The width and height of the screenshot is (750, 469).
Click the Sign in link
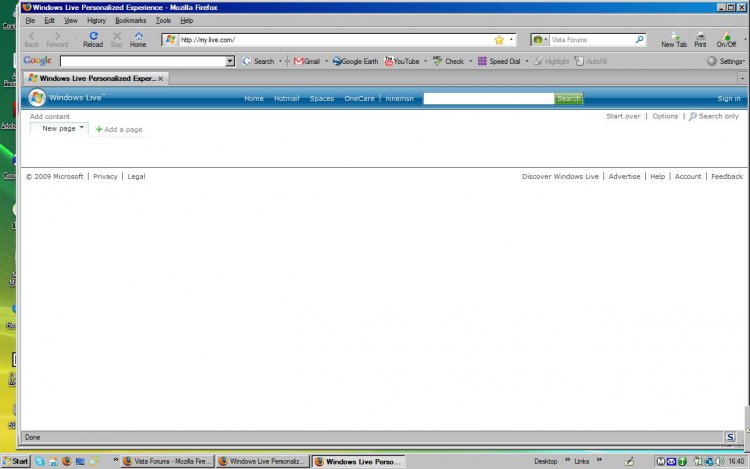click(x=728, y=98)
